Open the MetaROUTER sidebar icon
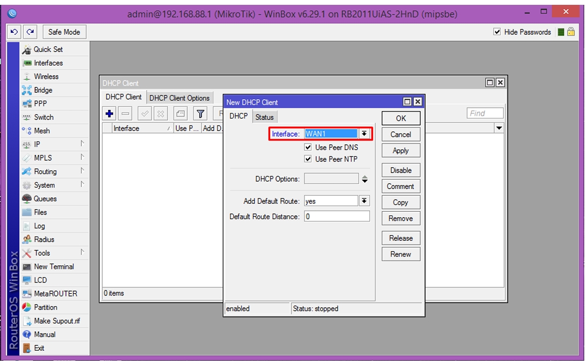Image resolution: width=588 pixels, height=364 pixels. [x=27, y=294]
